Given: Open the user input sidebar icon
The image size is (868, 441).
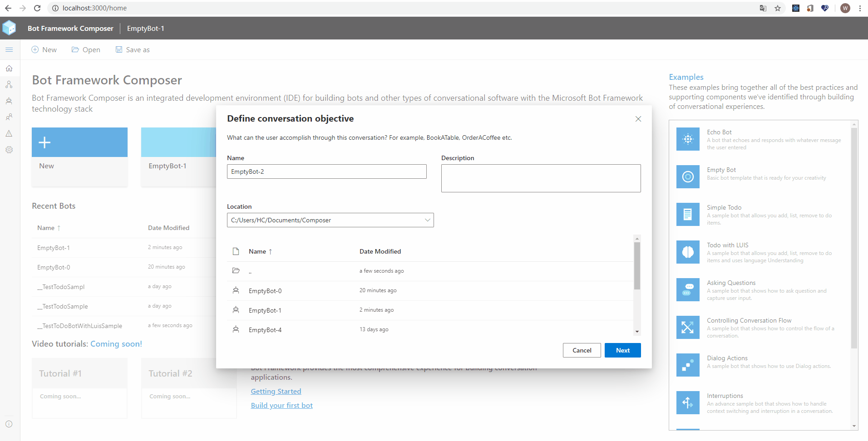Looking at the screenshot, I should (9, 117).
